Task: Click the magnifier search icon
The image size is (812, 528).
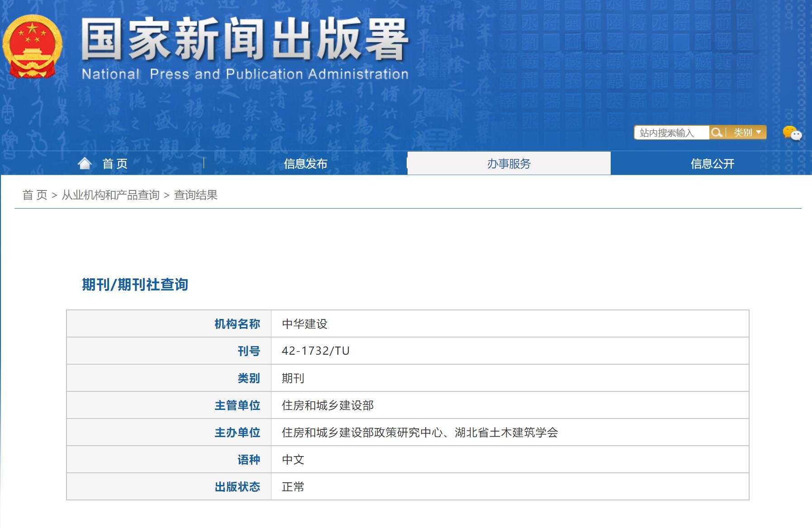Action: [x=717, y=132]
